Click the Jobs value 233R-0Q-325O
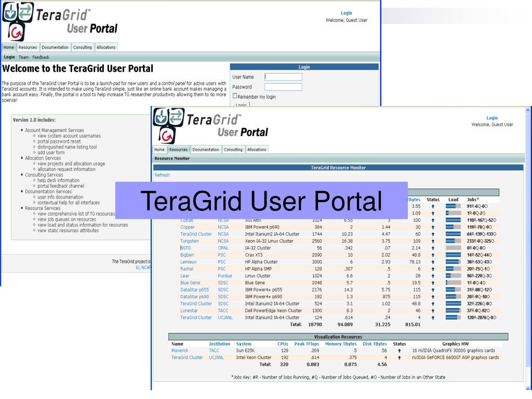The image size is (532, 399). point(481,241)
